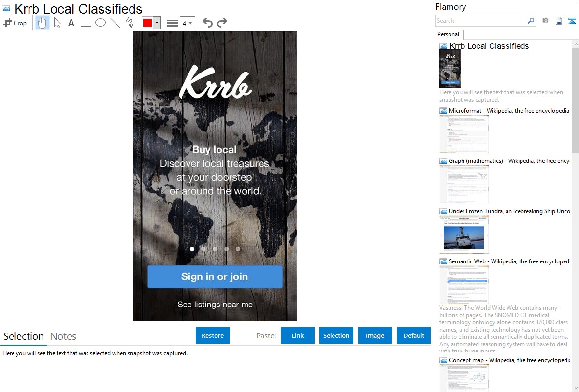This screenshot has width=579, height=392.
Task: Click the magnifier search icon
Action: coord(531,21)
